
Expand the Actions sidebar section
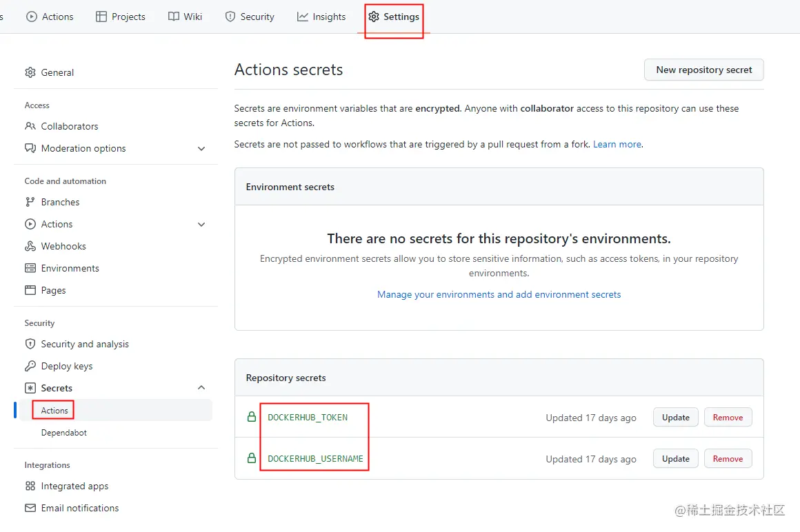tap(201, 224)
